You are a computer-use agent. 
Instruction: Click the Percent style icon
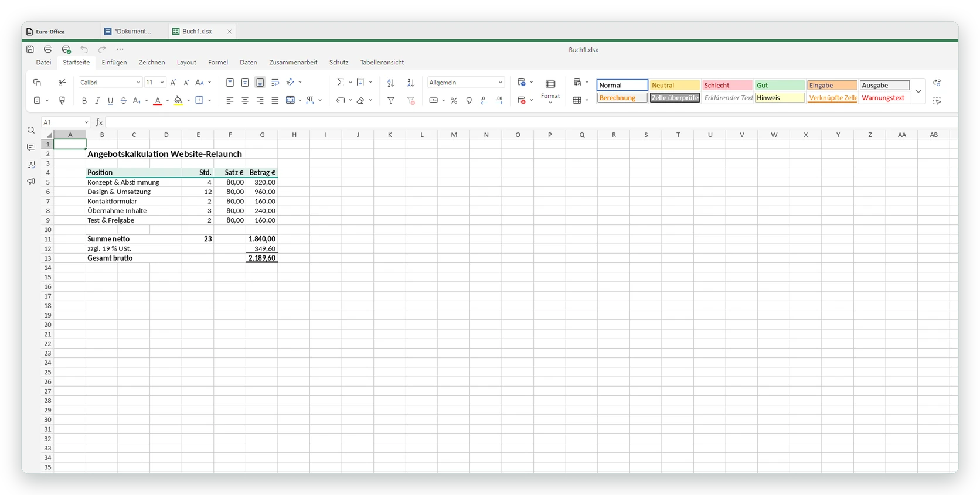pyautogui.click(x=454, y=101)
